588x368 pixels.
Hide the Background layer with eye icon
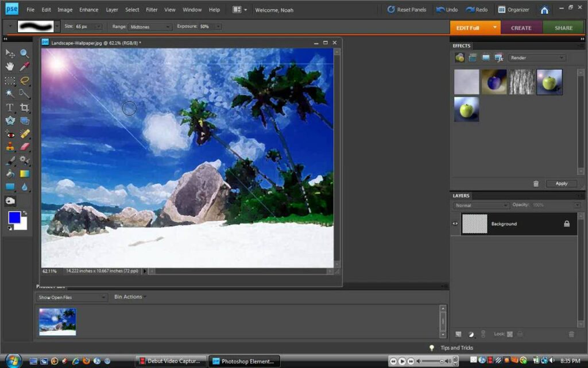[455, 224]
